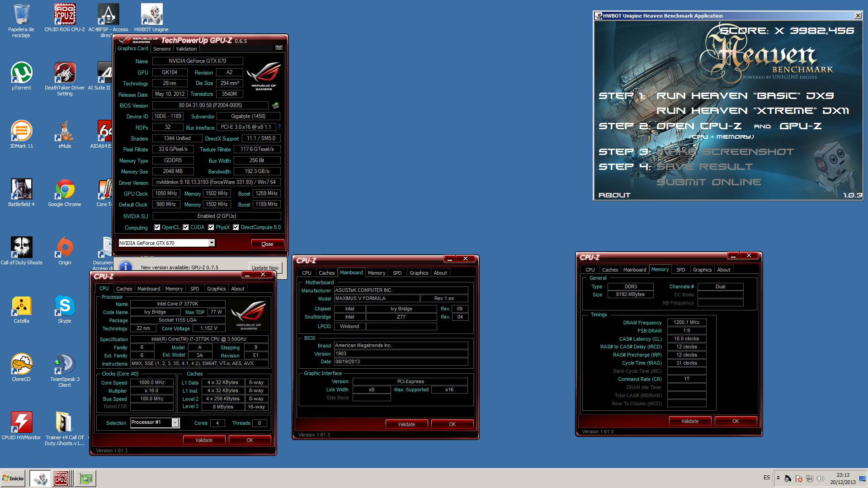The image size is (868, 488).
Task: Toggle the OpenCL checkbox in GPU-Z
Action: click(157, 227)
